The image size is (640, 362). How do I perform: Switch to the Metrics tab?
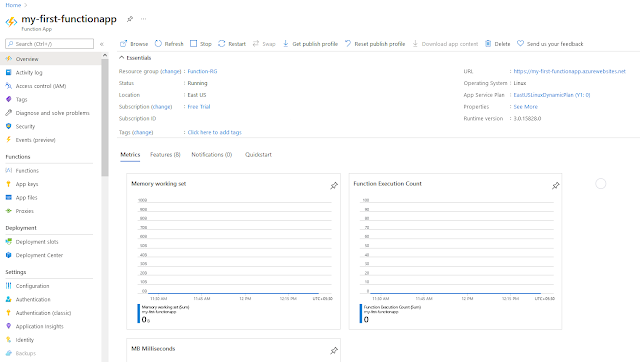(x=130, y=155)
